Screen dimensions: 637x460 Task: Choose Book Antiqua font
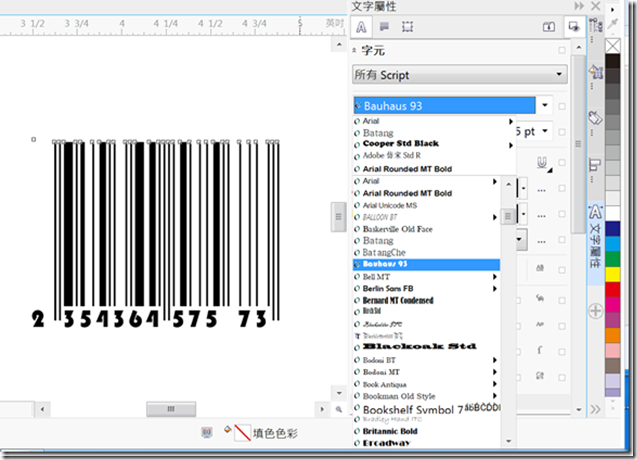[x=426, y=384]
